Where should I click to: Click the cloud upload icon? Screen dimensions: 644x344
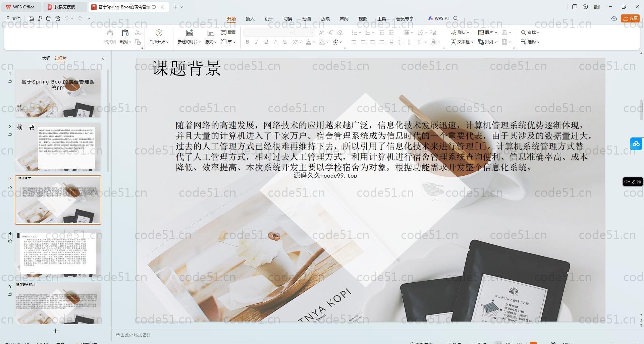click(614, 18)
